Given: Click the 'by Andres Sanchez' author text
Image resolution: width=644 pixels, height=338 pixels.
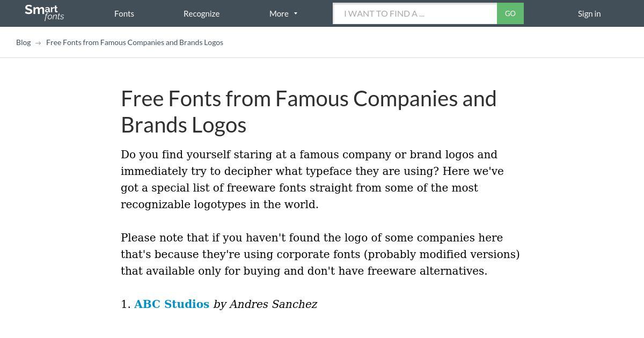Looking at the screenshot, I should click(x=265, y=304).
